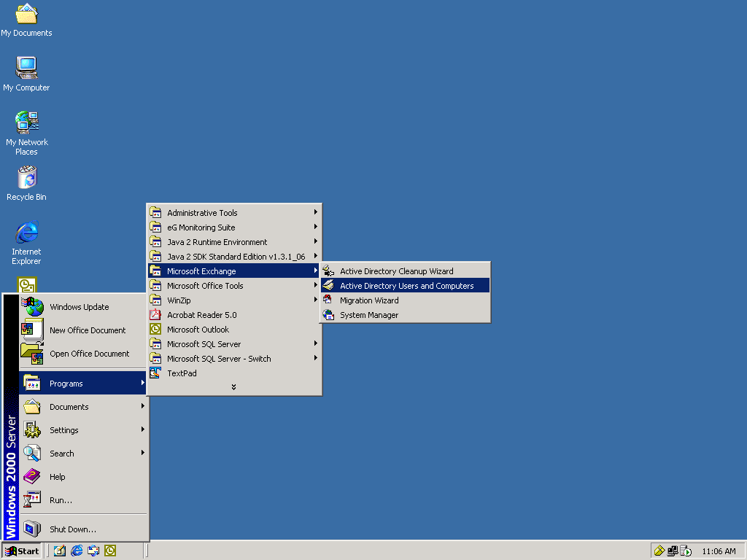Open Active Directory Users and Computers
Screen dimensions: 747x560
[x=405, y=286]
